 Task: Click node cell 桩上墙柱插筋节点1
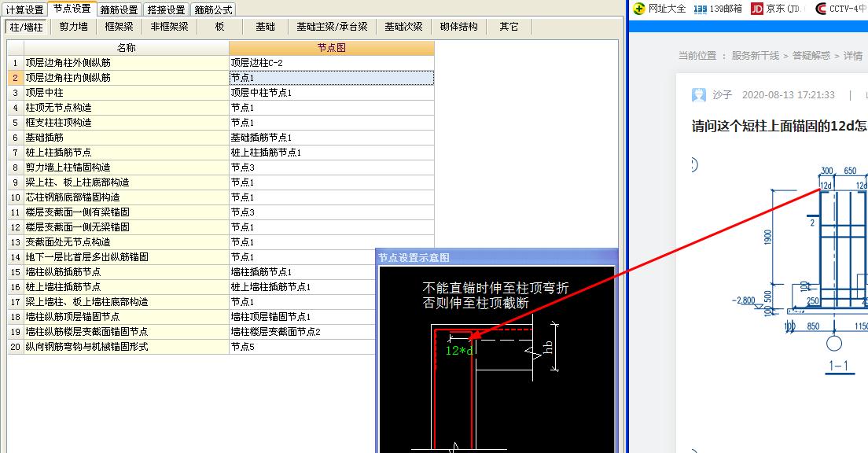302,287
